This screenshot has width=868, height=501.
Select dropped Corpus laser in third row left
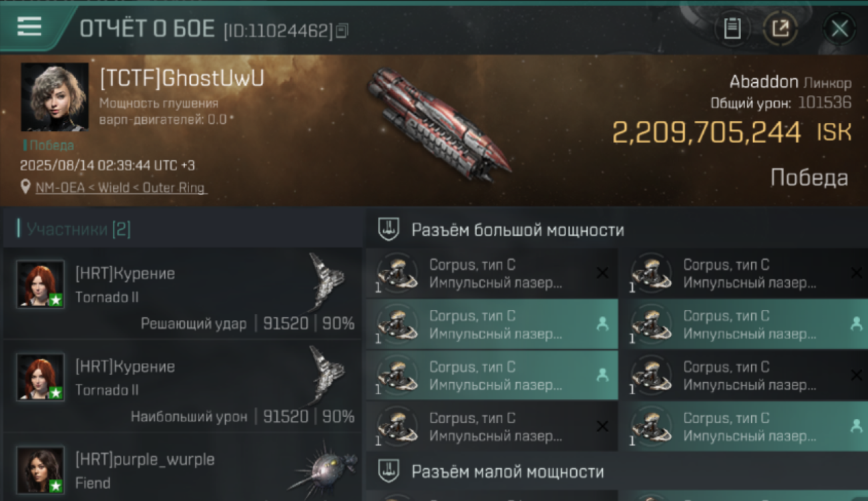click(x=491, y=375)
